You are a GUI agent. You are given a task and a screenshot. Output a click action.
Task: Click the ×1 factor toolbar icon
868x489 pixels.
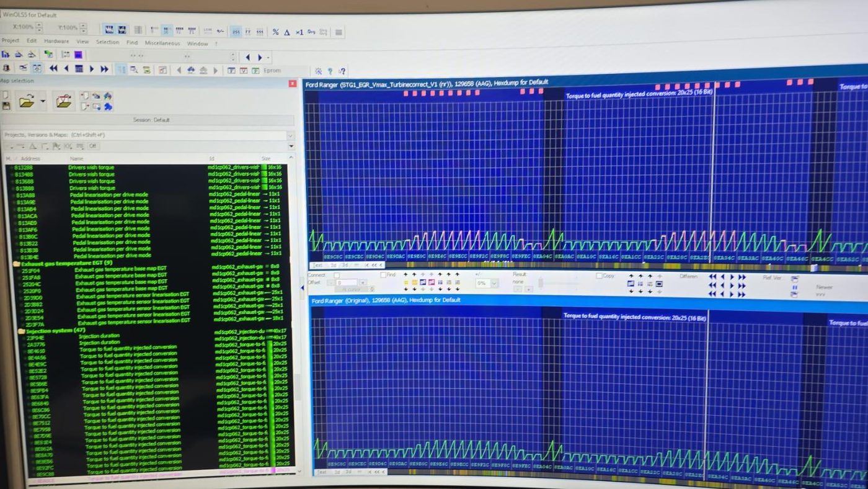pyautogui.click(x=299, y=32)
